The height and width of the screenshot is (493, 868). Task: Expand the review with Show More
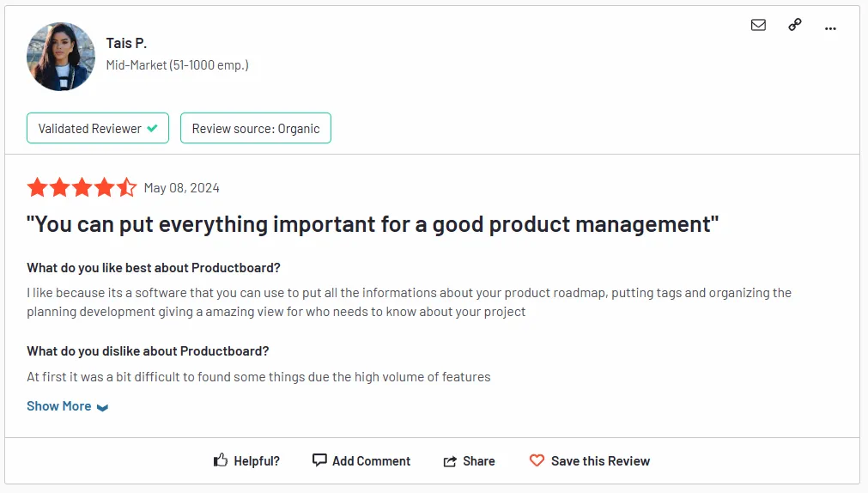click(68, 406)
